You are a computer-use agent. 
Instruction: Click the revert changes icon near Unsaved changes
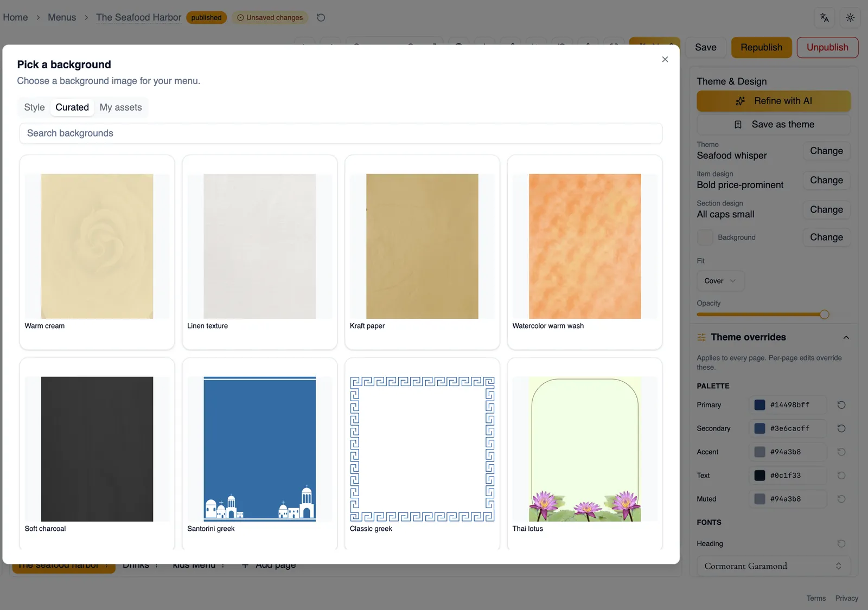[321, 17]
